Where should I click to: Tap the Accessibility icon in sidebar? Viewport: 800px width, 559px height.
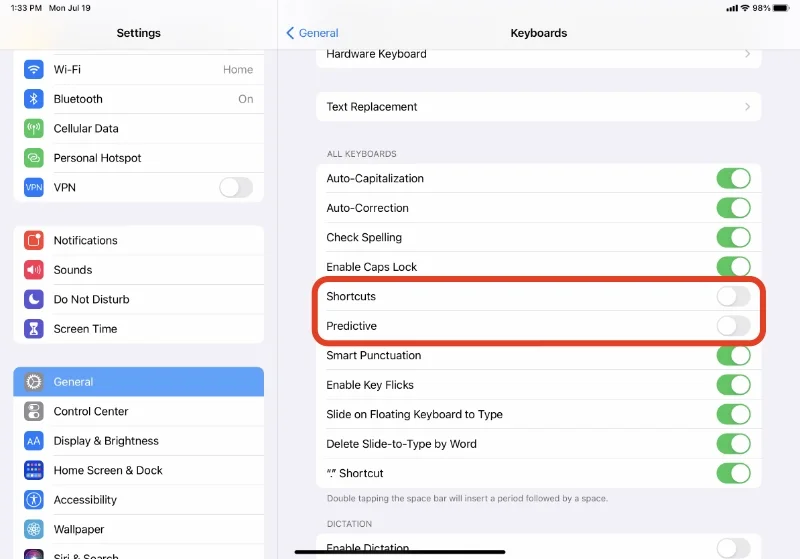[34, 500]
